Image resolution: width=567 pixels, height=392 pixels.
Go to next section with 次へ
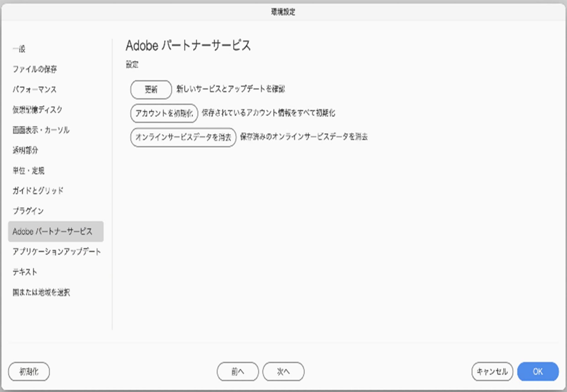[283, 371]
